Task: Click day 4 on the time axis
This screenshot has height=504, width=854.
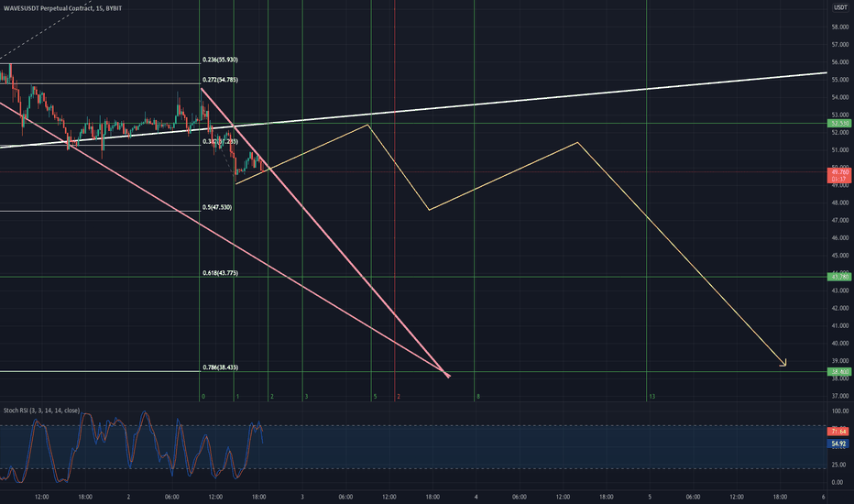Action: coord(476,497)
